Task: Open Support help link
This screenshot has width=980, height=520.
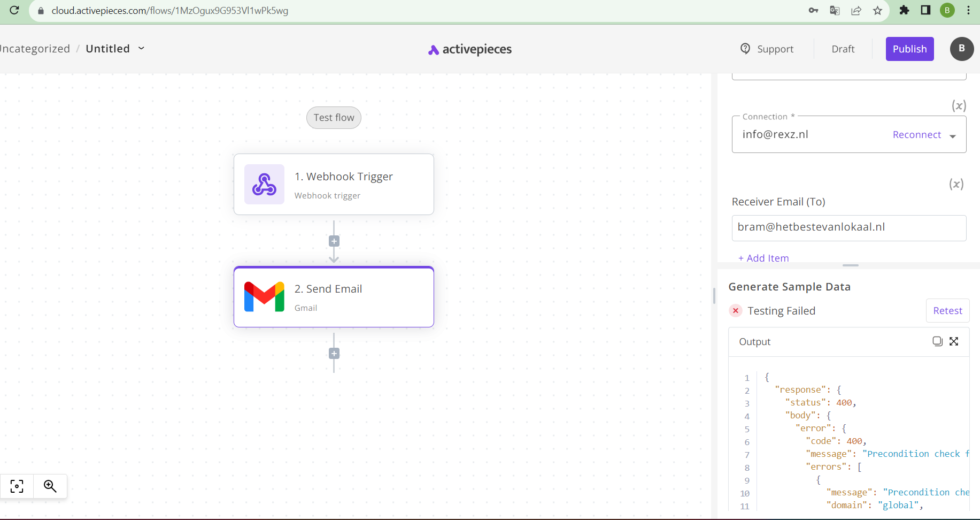Action: pos(767,49)
